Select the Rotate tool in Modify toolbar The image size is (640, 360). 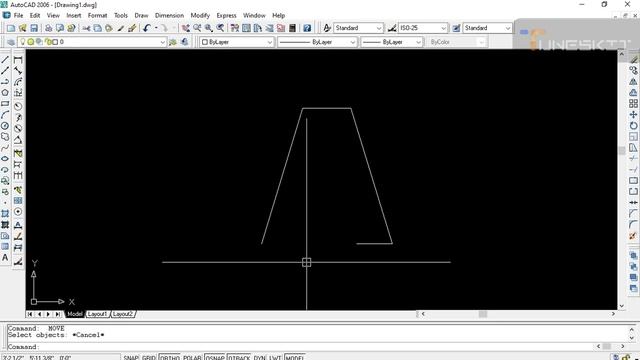[x=633, y=126]
